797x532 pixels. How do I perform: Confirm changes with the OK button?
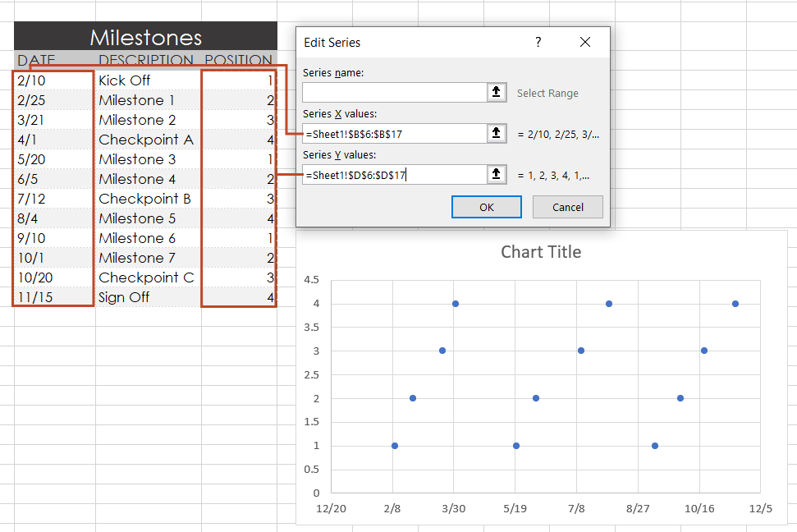pyautogui.click(x=486, y=206)
